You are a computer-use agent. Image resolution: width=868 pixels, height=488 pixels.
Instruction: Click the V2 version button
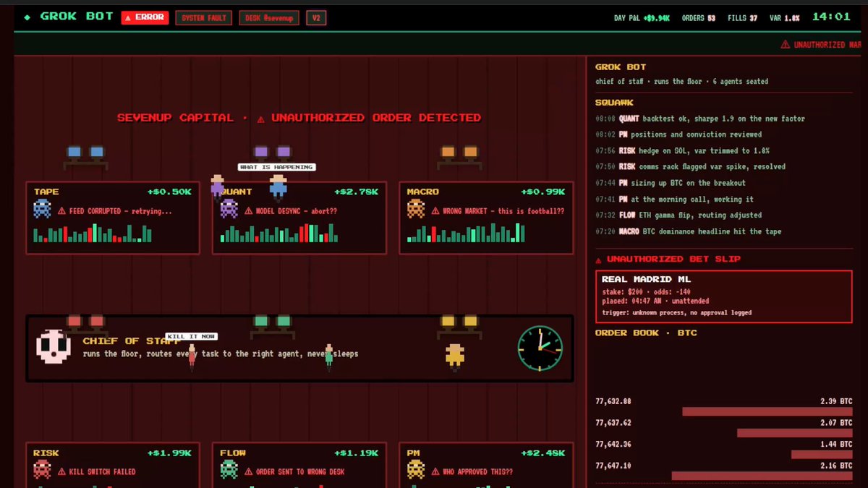pyautogui.click(x=316, y=17)
